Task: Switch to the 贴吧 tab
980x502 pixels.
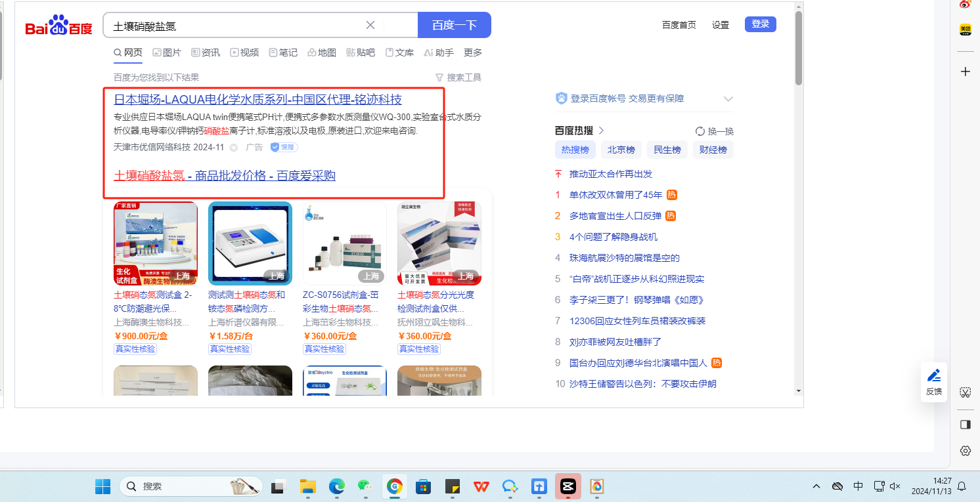Action: pyautogui.click(x=361, y=52)
